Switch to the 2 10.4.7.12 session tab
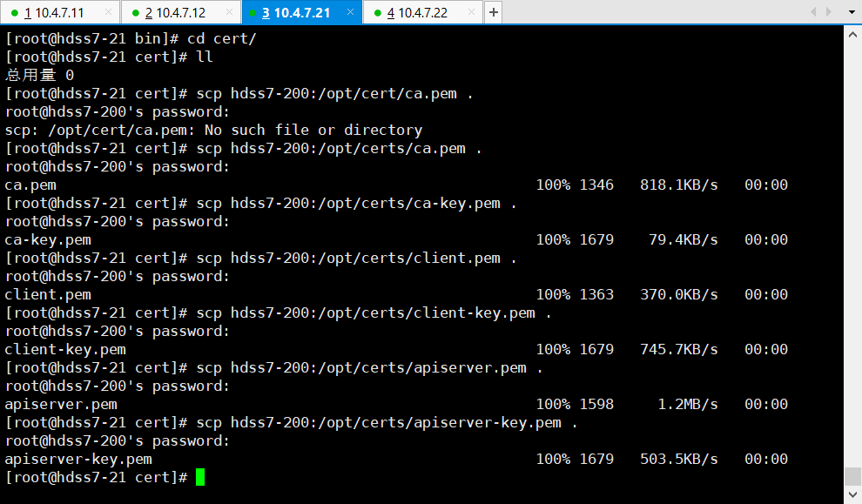This screenshot has height=504, width=862. coord(175,12)
